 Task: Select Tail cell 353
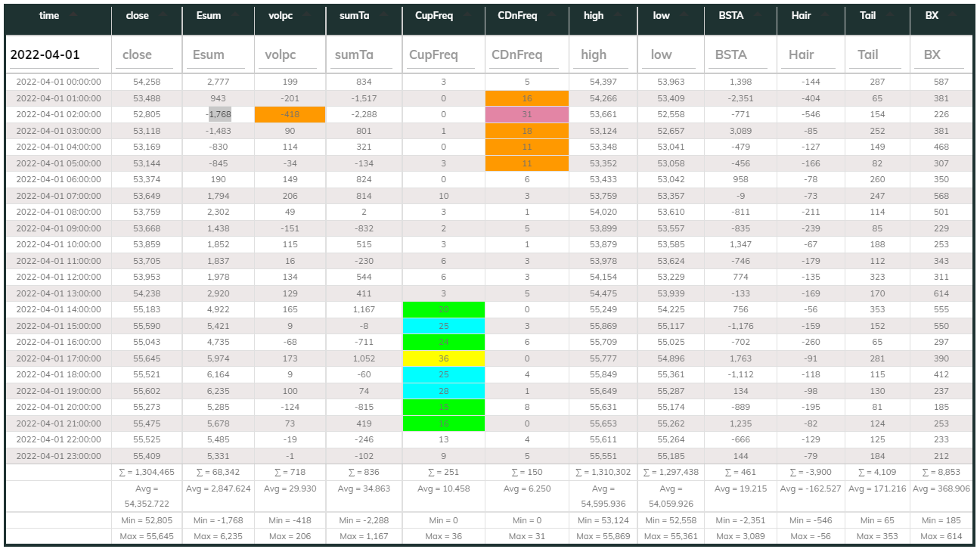877,309
